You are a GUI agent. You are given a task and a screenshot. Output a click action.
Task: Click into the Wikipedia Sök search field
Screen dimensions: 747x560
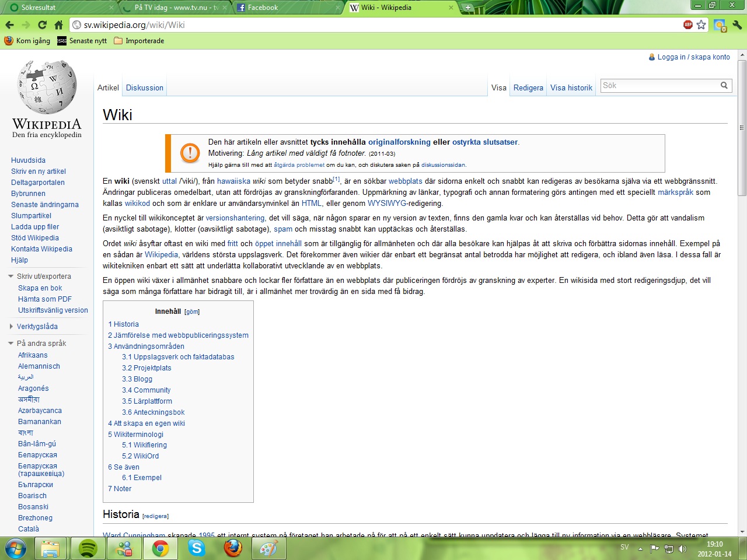(x=659, y=86)
